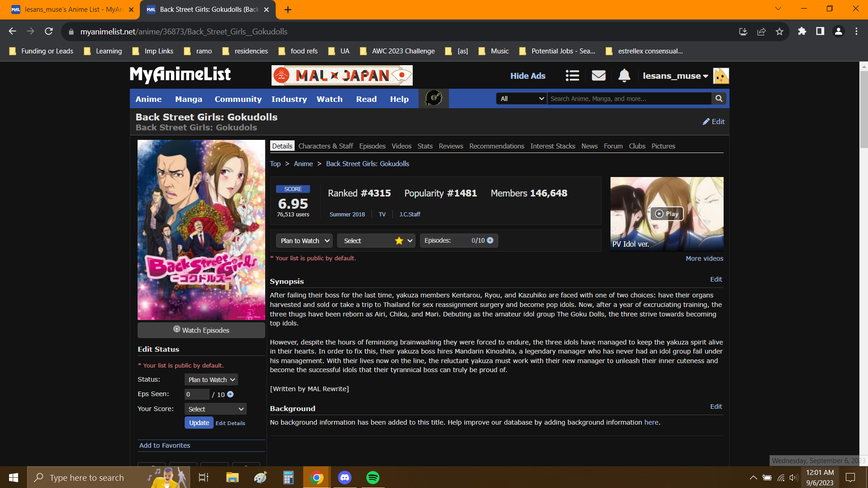Play the PV Idol ver. video
Image resolution: width=868 pixels, height=488 pixels.
point(667,214)
